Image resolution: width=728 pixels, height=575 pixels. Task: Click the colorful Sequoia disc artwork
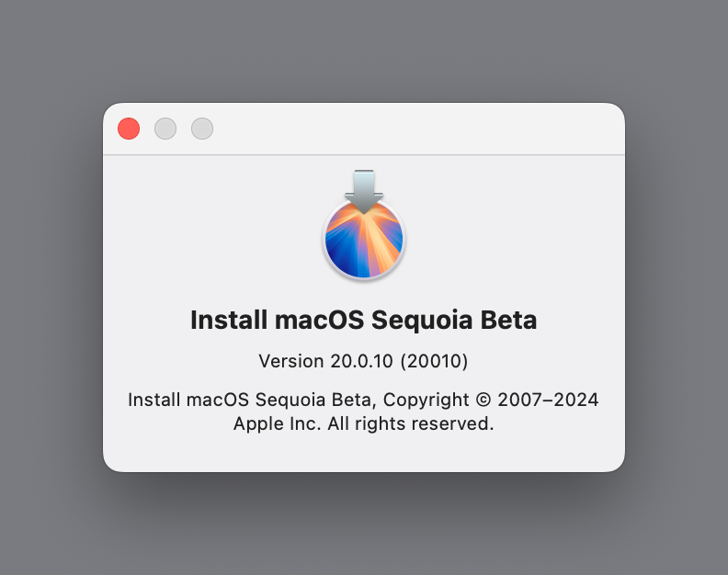click(x=364, y=241)
